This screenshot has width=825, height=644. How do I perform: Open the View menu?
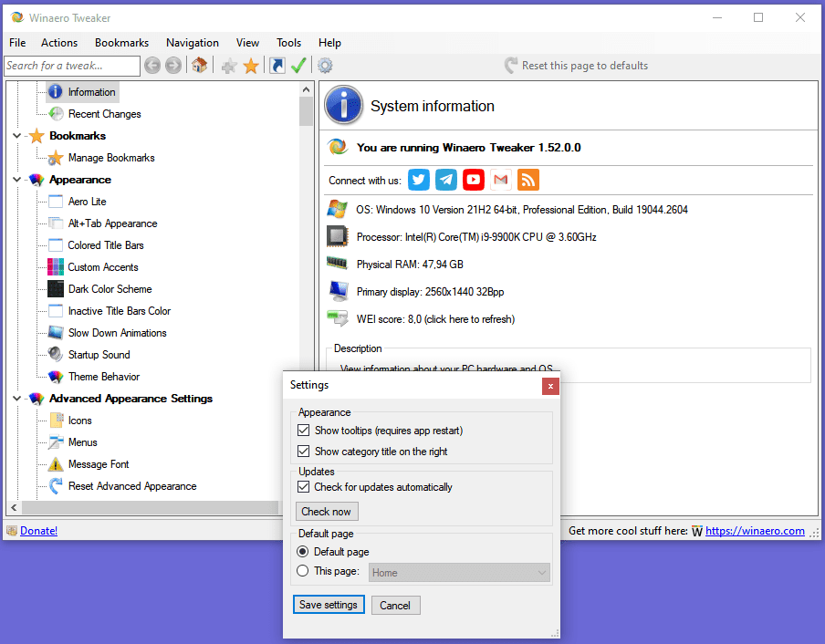247,43
